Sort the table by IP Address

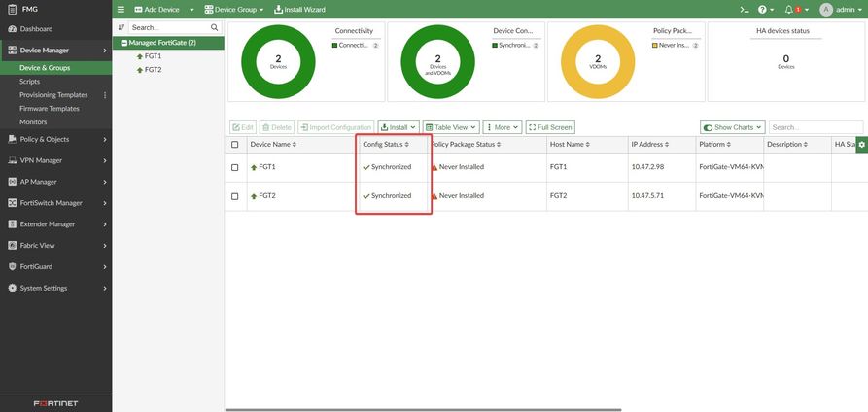[x=650, y=145]
